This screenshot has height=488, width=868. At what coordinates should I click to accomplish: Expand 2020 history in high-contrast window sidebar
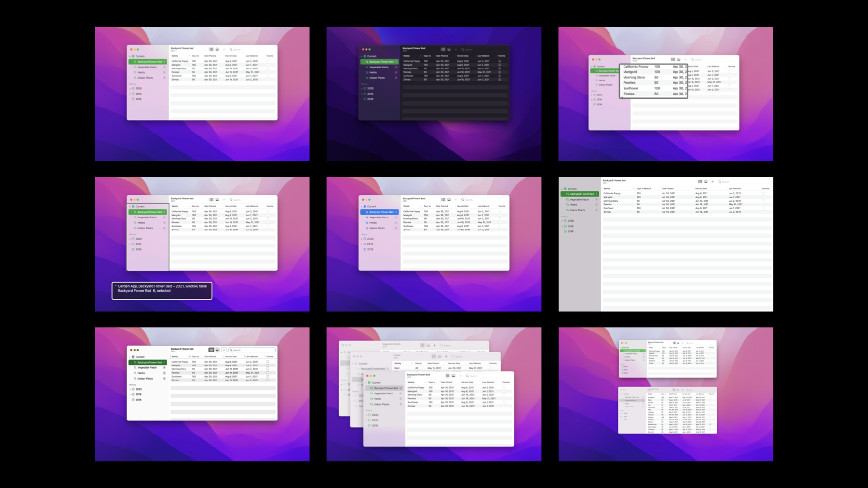click(130, 389)
